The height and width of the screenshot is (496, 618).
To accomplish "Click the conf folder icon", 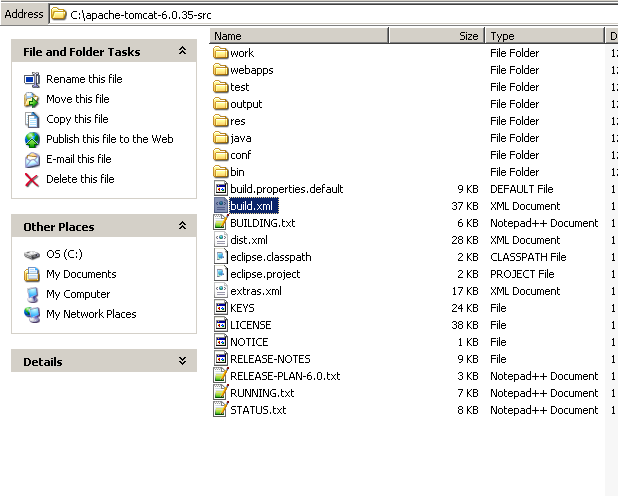I will [x=221, y=155].
